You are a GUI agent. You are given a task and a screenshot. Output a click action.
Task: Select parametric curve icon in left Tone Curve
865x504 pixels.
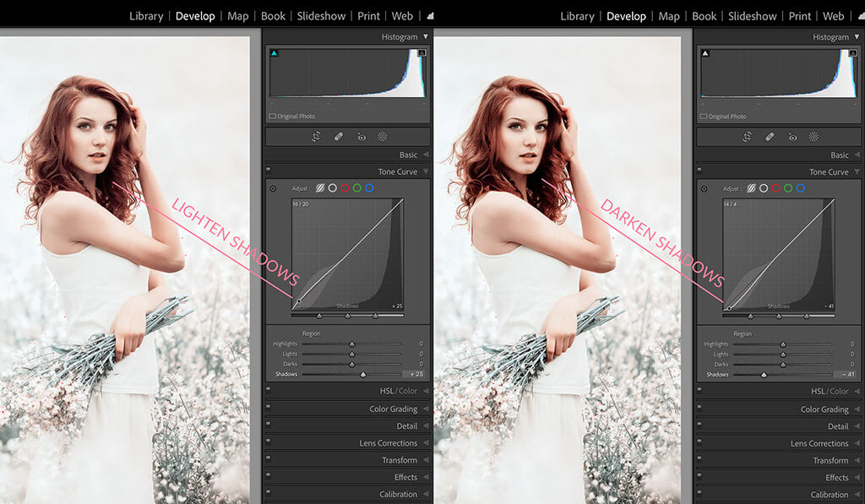(x=320, y=188)
